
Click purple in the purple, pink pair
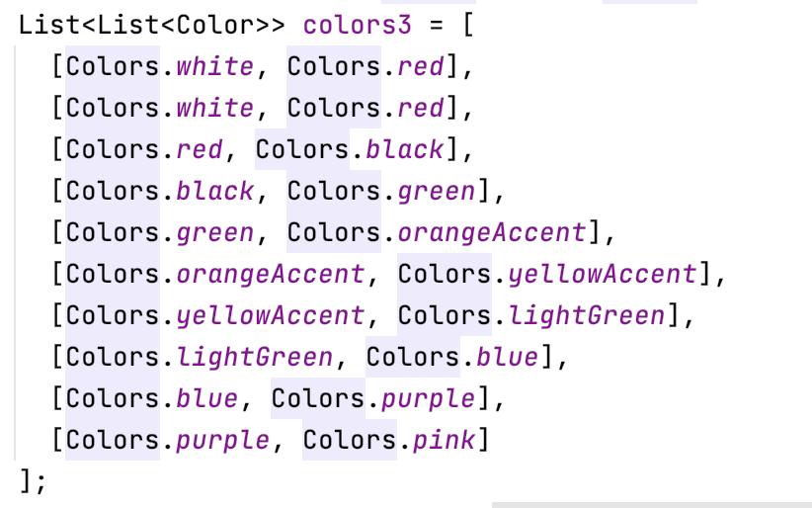coord(222,441)
